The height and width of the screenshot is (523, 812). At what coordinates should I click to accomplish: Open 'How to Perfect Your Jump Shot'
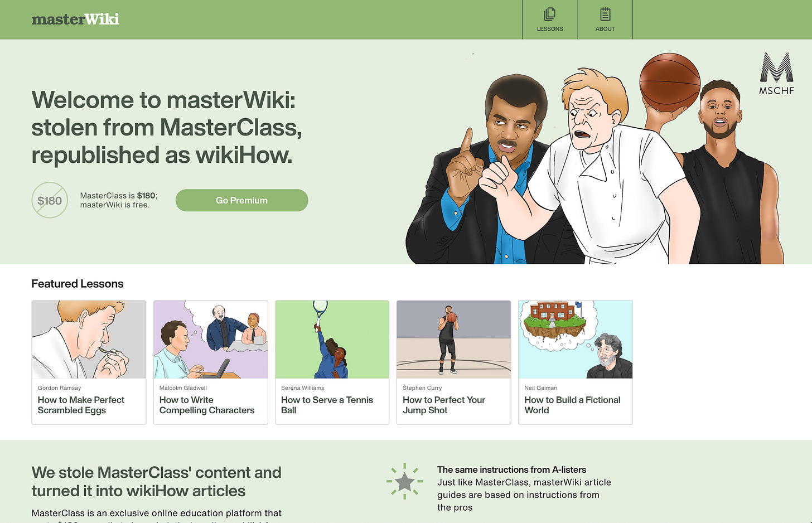[x=444, y=405]
